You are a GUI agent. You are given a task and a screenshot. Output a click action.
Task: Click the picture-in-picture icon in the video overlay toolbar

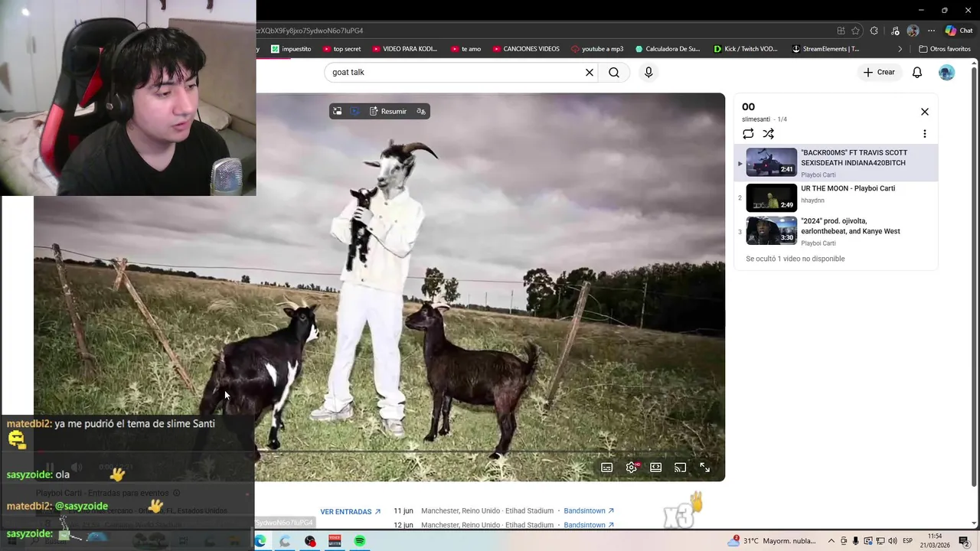pos(337,111)
